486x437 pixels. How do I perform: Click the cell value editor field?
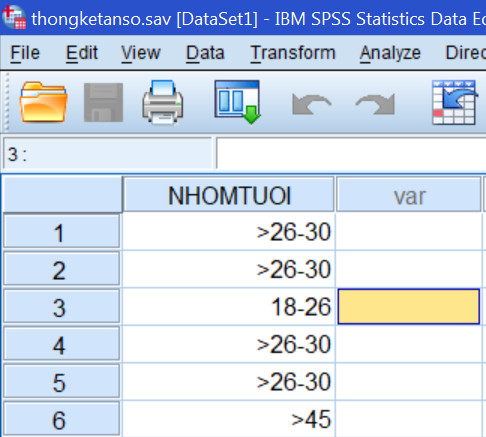(351, 153)
